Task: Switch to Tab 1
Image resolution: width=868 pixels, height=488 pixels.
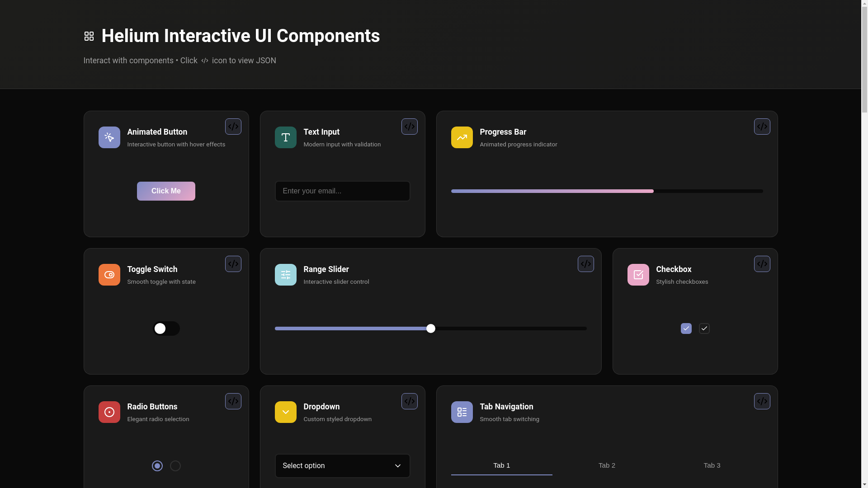Action: (x=502, y=465)
